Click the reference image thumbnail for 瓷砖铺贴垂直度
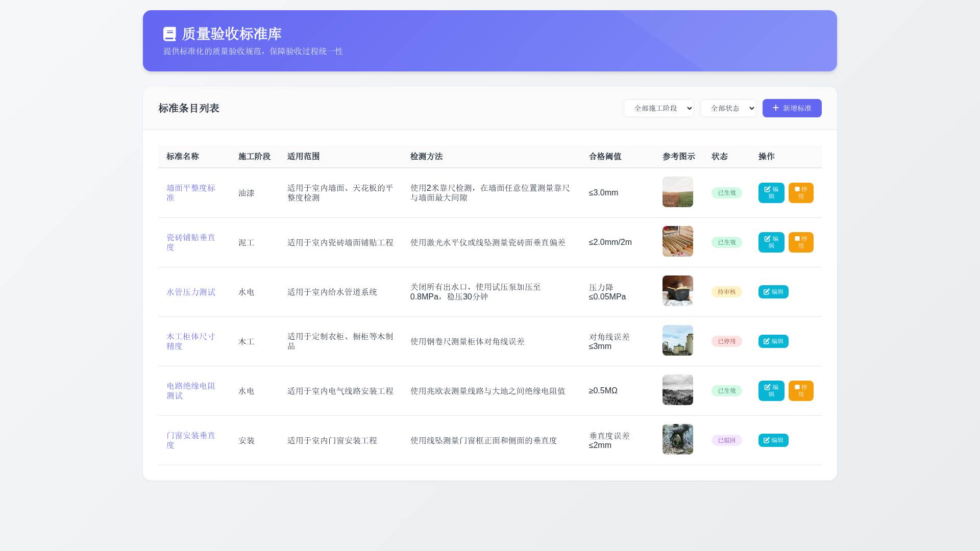 click(x=677, y=241)
